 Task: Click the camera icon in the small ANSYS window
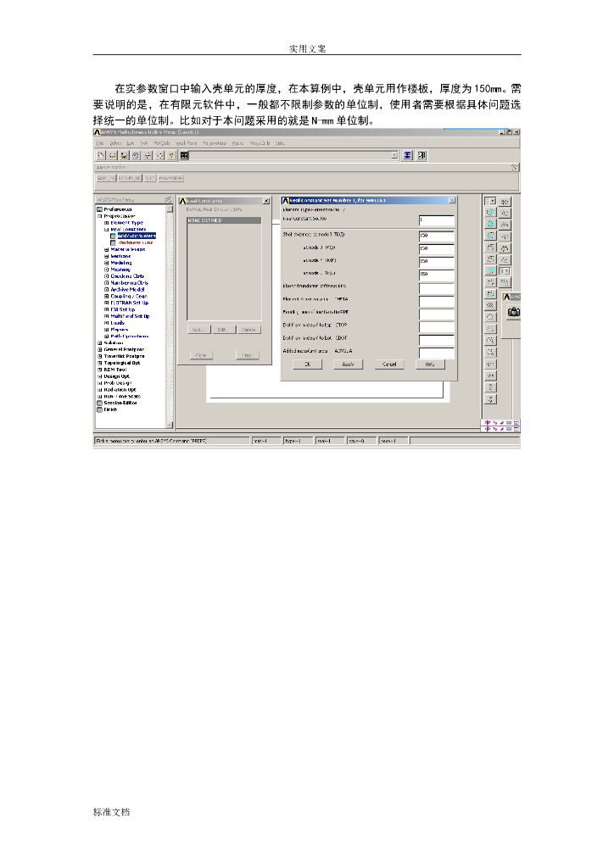[x=514, y=312]
